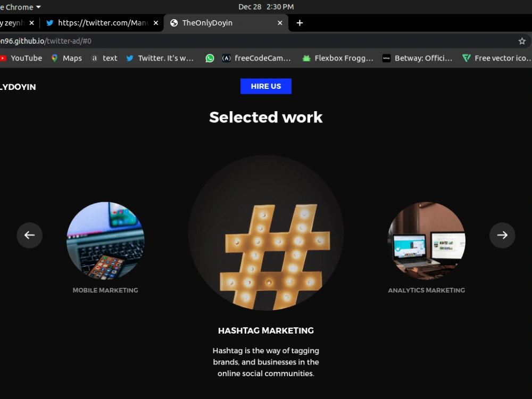Viewport: 532px width, 399px height.
Task: Open the Flexbox Froggy bookmark
Action: (338, 59)
